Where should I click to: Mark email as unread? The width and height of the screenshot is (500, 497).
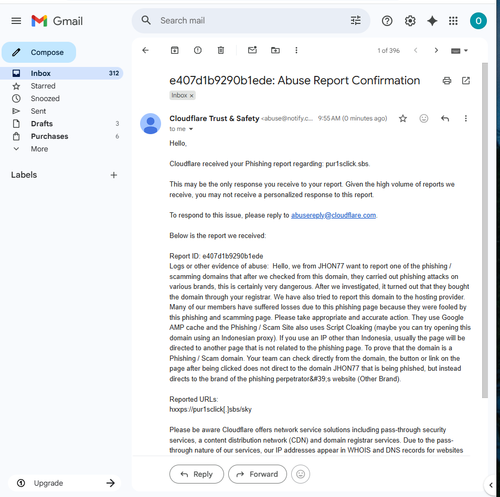(x=252, y=50)
